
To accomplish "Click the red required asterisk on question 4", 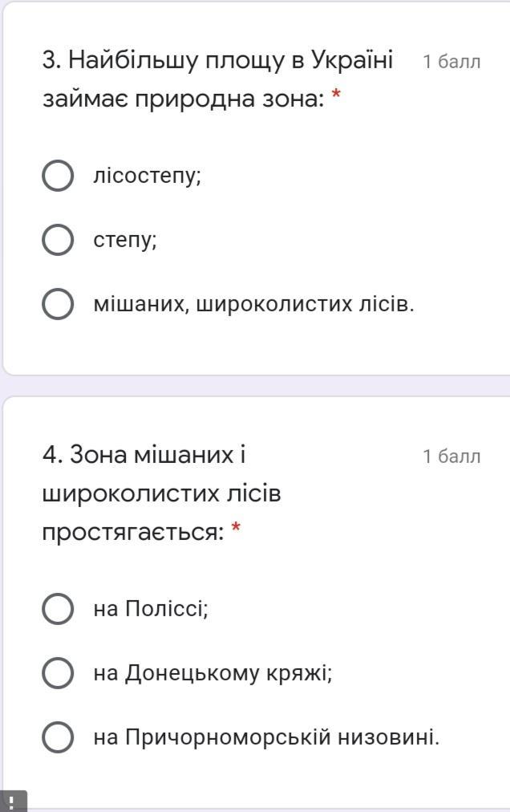I will pyautogui.click(x=236, y=530).
